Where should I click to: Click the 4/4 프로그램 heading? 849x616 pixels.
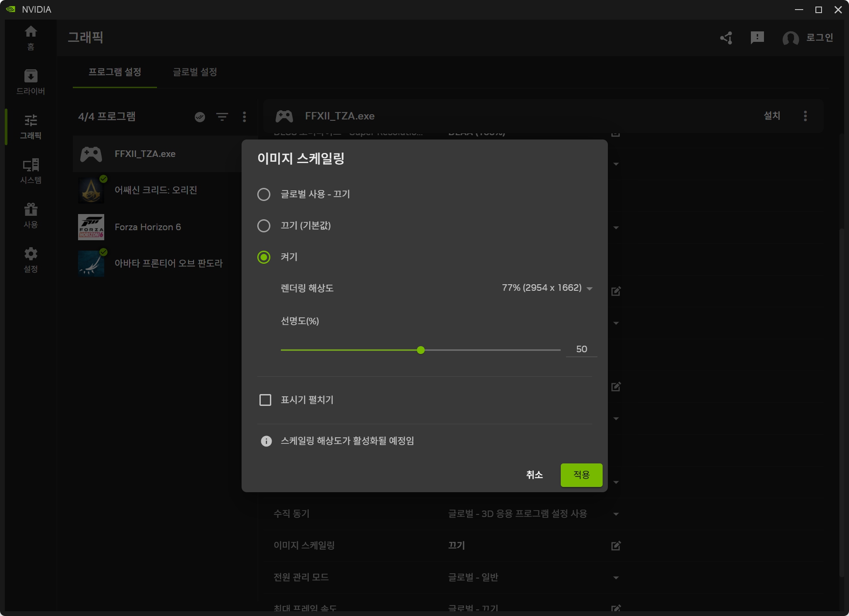point(107,117)
